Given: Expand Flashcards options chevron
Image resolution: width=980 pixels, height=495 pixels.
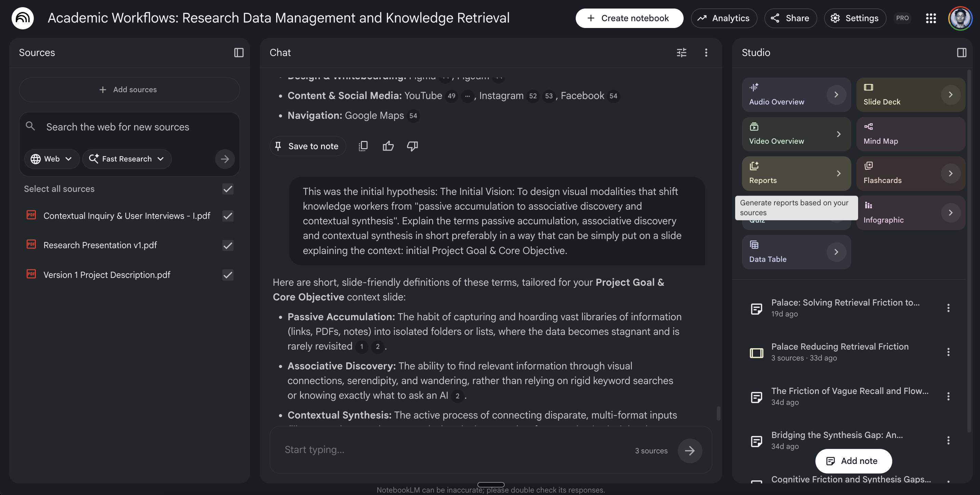Looking at the screenshot, I should [950, 173].
